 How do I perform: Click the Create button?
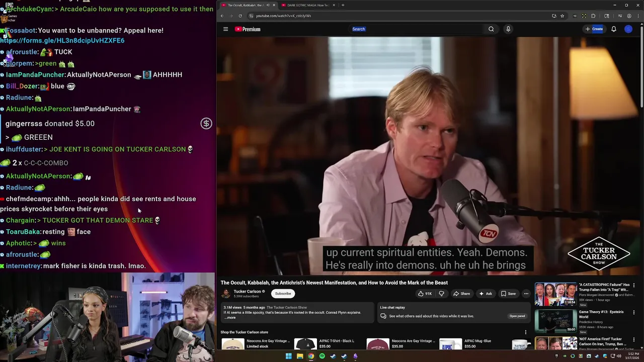pos(594,29)
